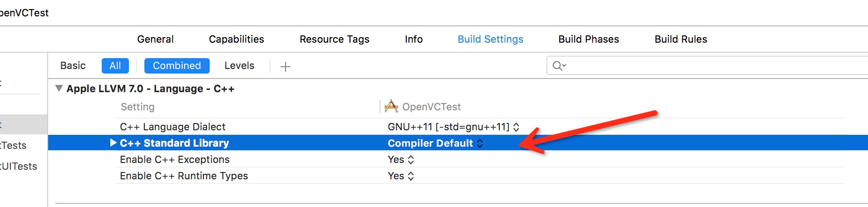Image resolution: width=868 pixels, height=207 pixels.
Task: Change the Enable C++ Exceptions Yes value
Action: point(401,159)
